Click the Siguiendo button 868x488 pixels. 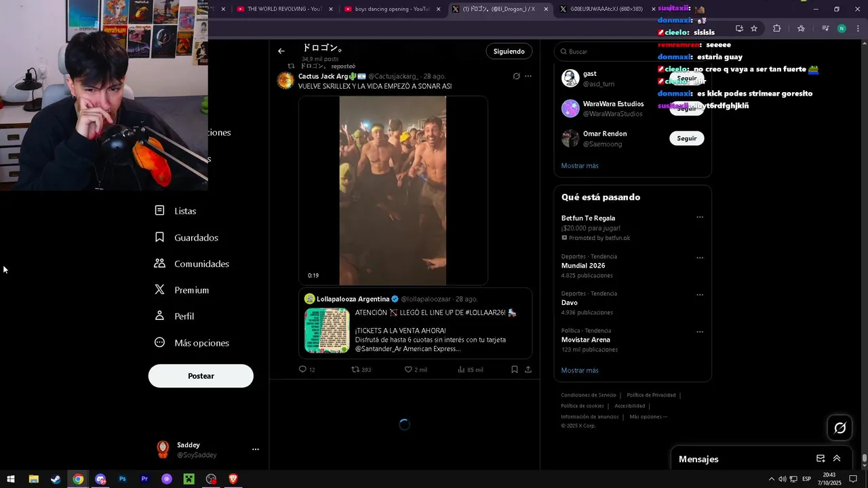click(509, 52)
